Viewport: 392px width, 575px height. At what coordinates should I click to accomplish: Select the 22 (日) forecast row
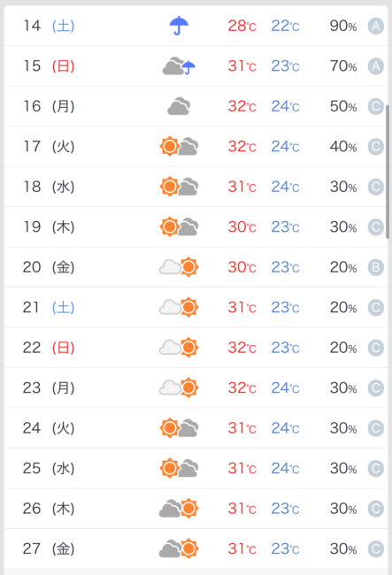(196, 348)
